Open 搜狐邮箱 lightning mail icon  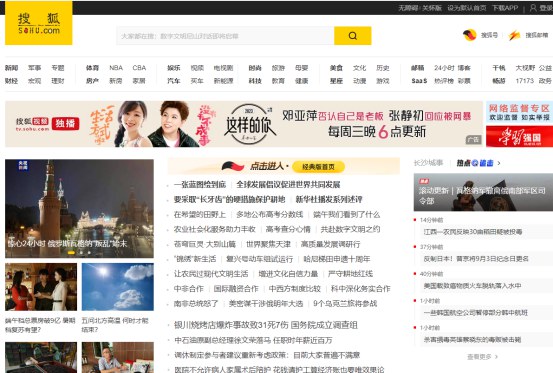tap(514, 35)
